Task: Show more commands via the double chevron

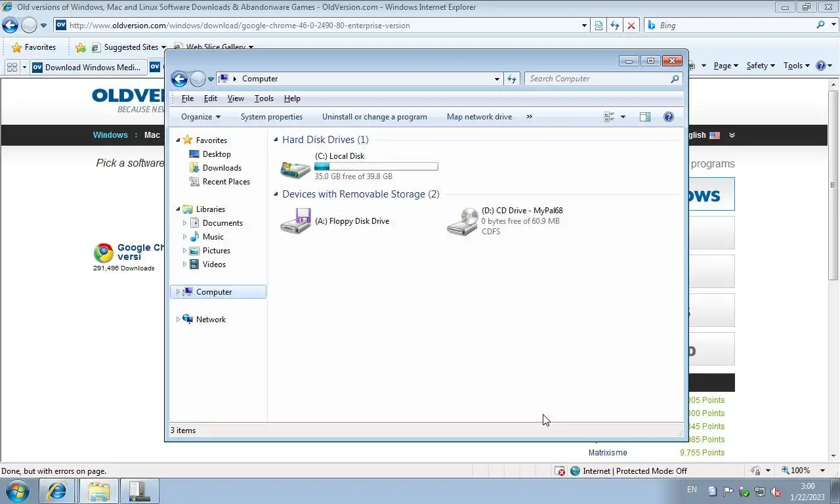Action: [529, 117]
